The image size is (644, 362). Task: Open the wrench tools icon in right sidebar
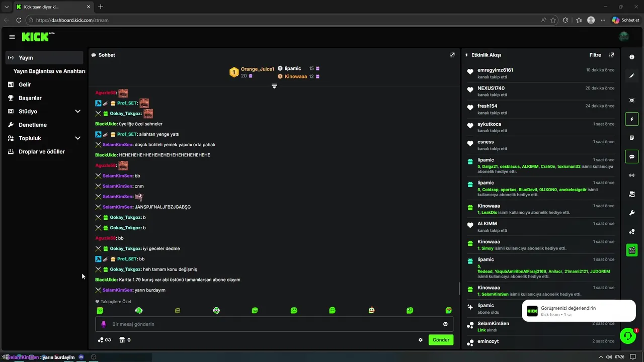coord(632,213)
